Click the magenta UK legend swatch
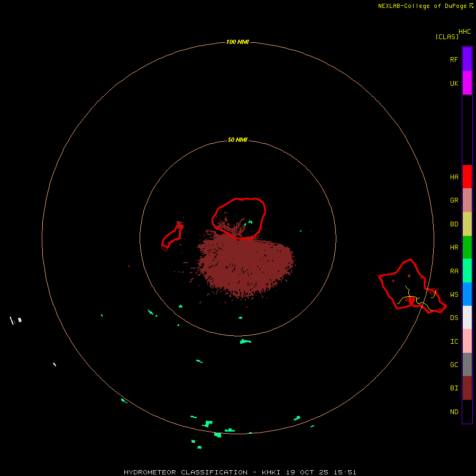476x476 pixels. pyautogui.click(x=467, y=83)
